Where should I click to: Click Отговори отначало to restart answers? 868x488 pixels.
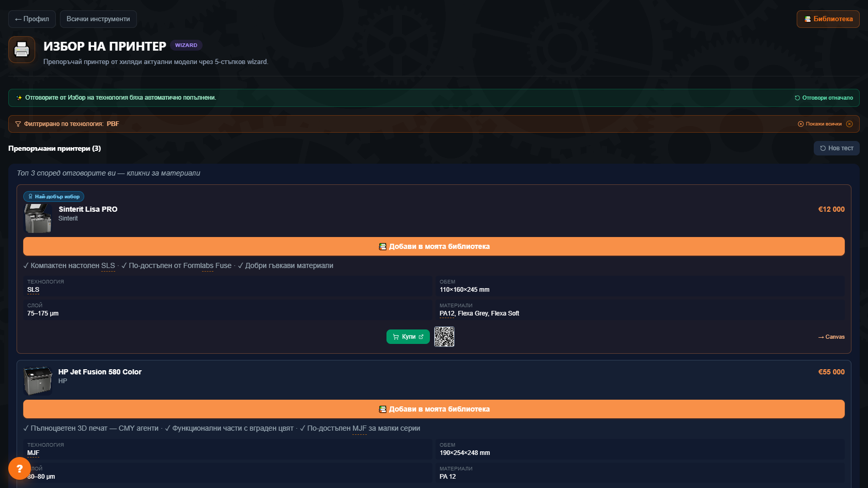(824, 98)
